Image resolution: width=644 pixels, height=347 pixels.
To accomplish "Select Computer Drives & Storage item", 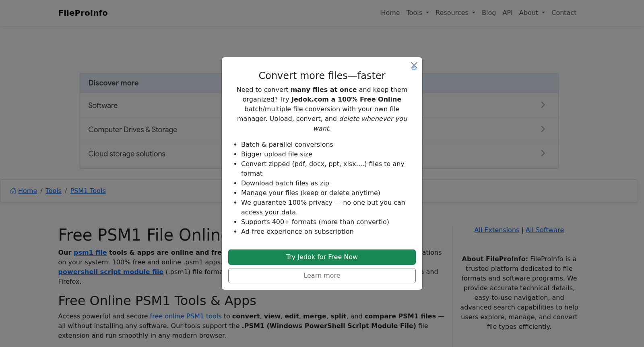I will pos(319,130).
